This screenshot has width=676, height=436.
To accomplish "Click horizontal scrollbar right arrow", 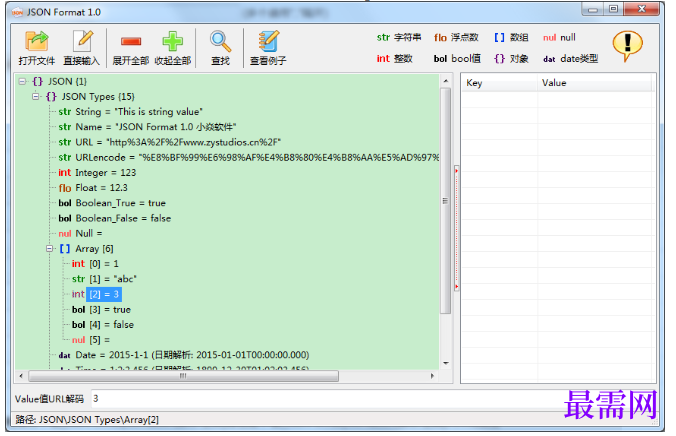I will pyautogui.click(x=432, y=376).
